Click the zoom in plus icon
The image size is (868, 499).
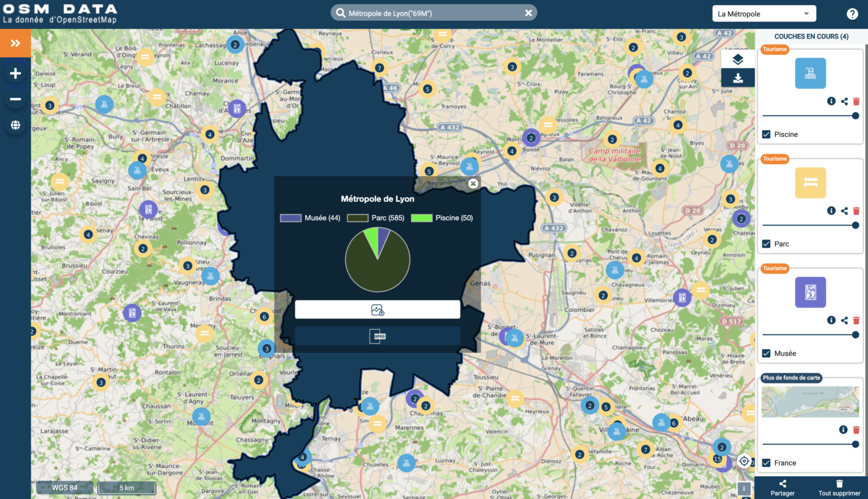(x=15, y=72)
